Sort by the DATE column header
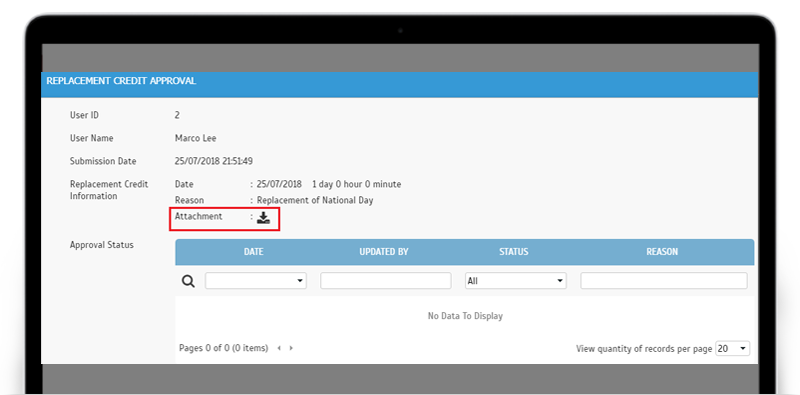Viewport: 800px width, 395px height. click(254, 252)
